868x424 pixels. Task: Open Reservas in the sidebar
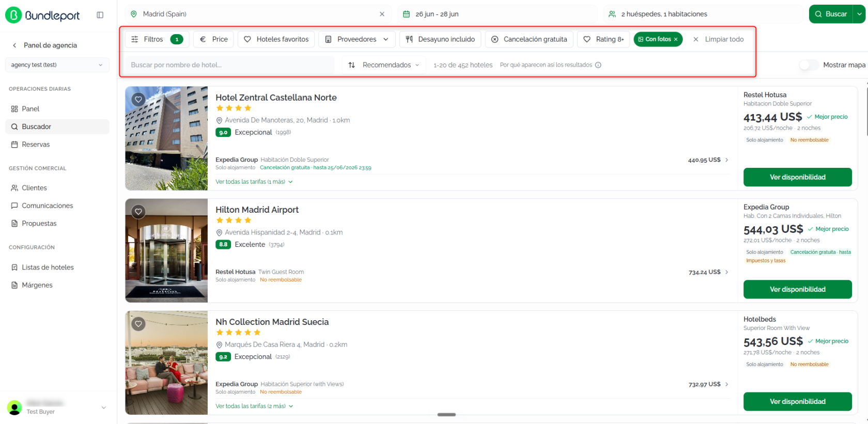point(57,145)
